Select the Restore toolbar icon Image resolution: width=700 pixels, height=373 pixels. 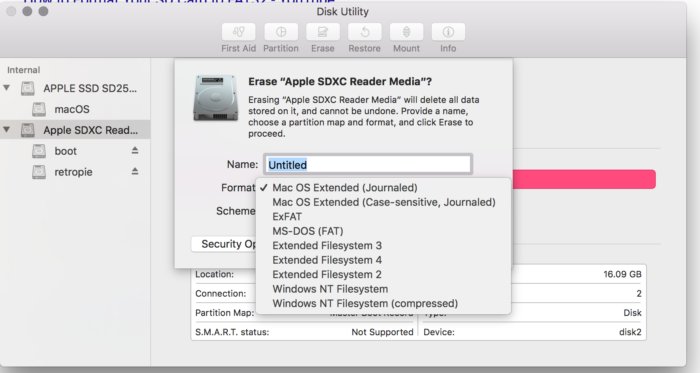click(x=364, y=32)
